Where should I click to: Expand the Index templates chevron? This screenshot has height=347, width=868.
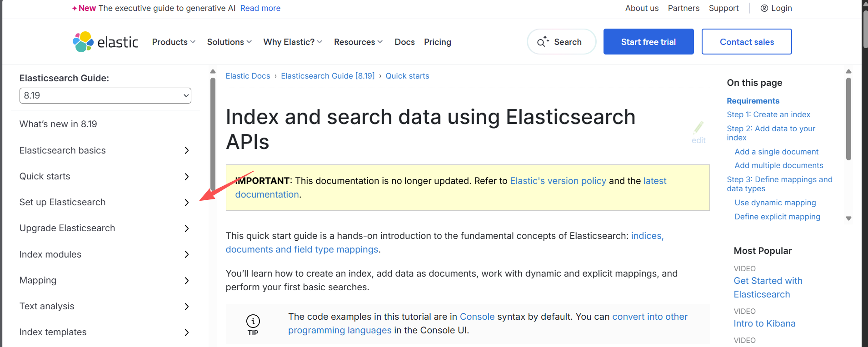[x=186, y=332]
